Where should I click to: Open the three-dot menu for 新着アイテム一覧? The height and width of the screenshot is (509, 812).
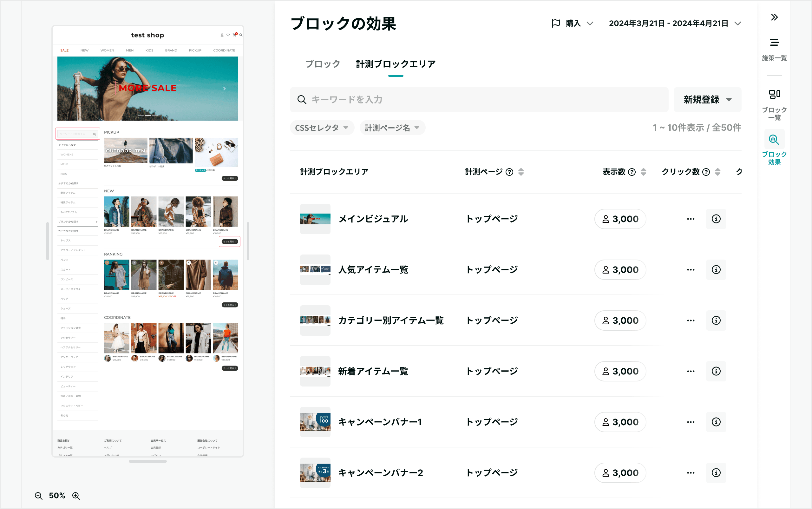[x=691, y=371]
